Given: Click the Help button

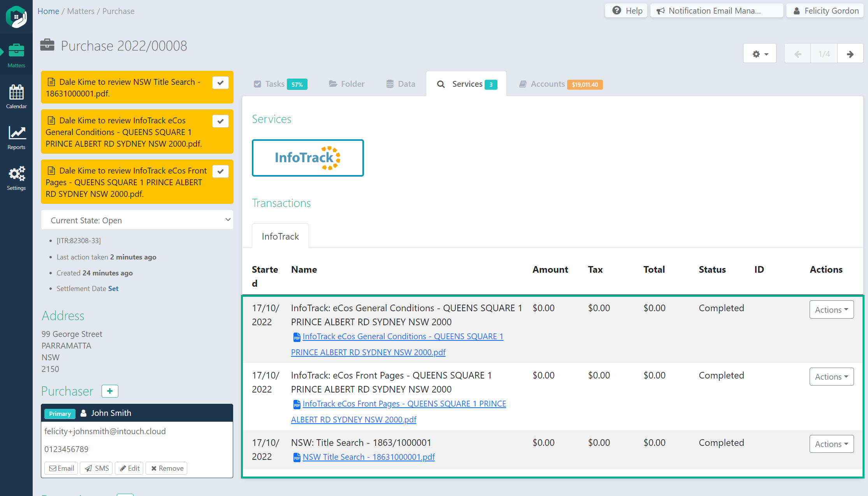Looking at the screenshot, I should pos(626,11).
